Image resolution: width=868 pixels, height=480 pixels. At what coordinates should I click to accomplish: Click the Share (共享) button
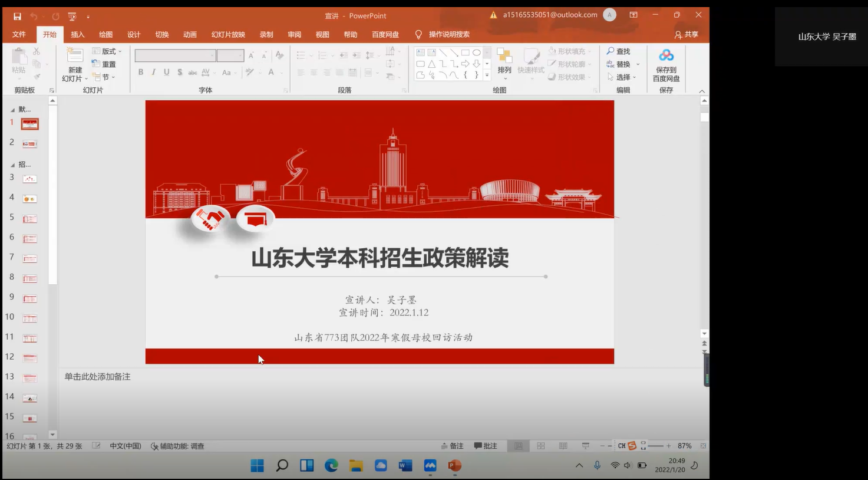tap(687, 35)
